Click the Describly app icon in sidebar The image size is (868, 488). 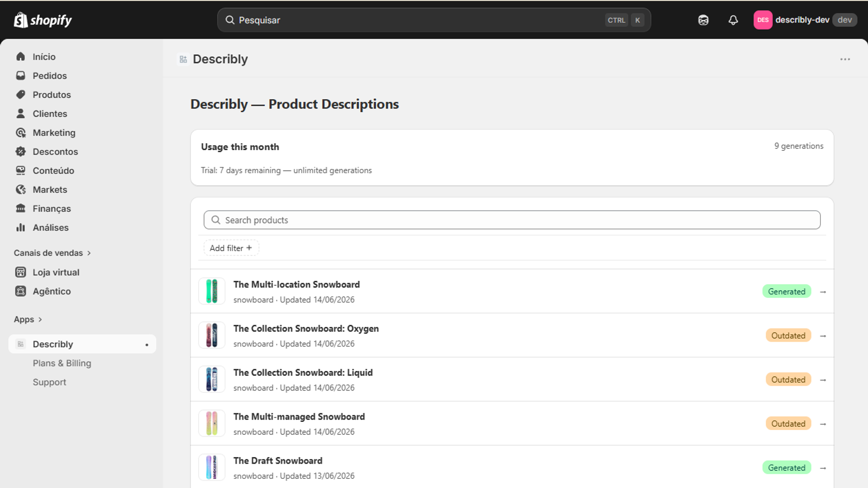coord(21,344)
